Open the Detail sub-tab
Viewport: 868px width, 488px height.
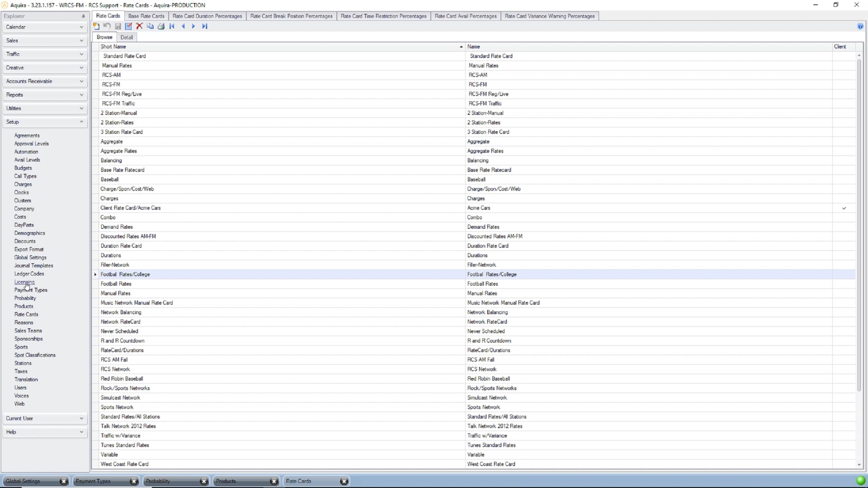pyautogui.click(x=127, y=38)
